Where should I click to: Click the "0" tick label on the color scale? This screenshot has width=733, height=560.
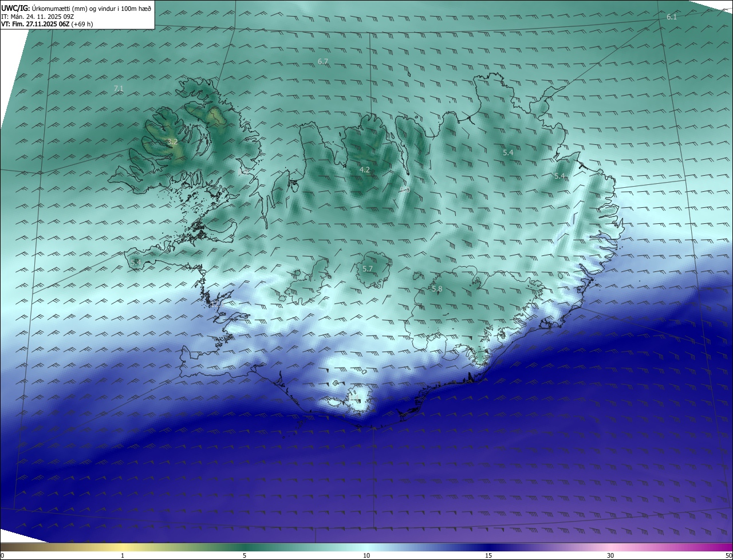tap(2, 555)
